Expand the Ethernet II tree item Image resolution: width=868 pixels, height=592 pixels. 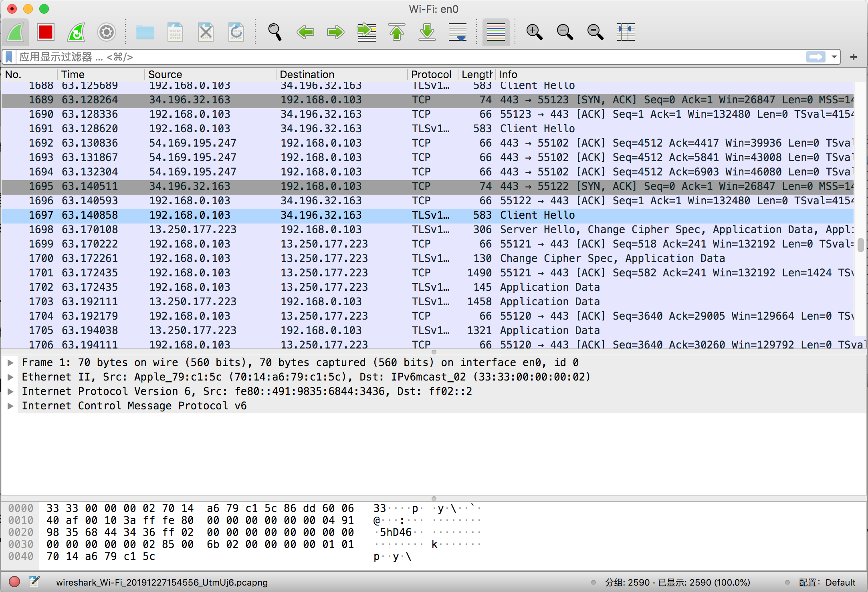pyautogui.click(x=11, y=377)
